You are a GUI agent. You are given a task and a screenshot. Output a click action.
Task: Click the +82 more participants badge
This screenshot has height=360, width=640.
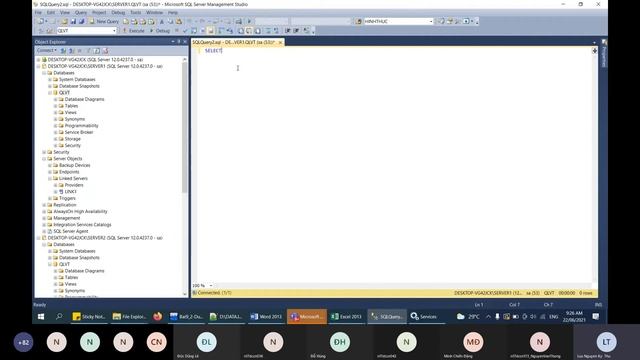click(23, 342)
